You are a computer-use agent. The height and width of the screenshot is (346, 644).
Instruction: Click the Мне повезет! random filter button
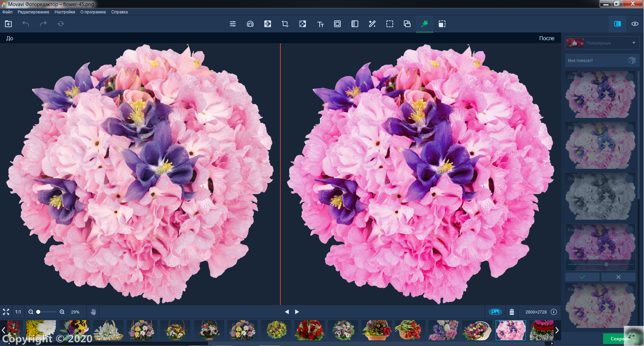[x=602, y=61]
